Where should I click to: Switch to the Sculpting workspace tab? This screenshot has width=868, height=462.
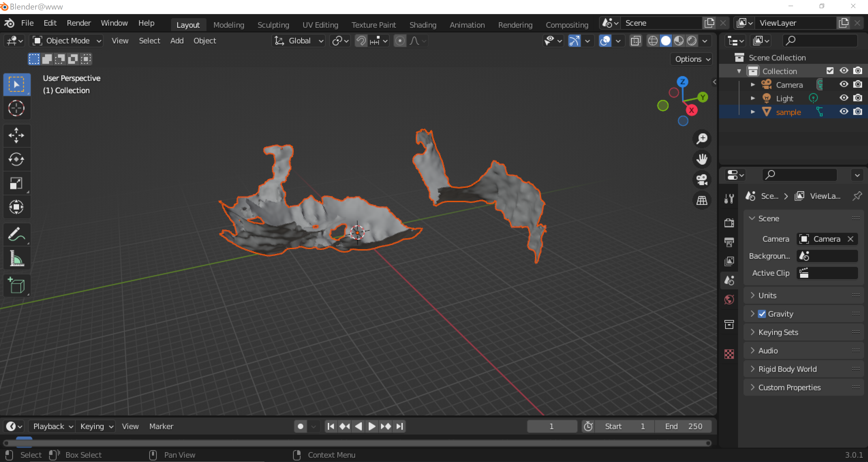[x=273, y=25]
